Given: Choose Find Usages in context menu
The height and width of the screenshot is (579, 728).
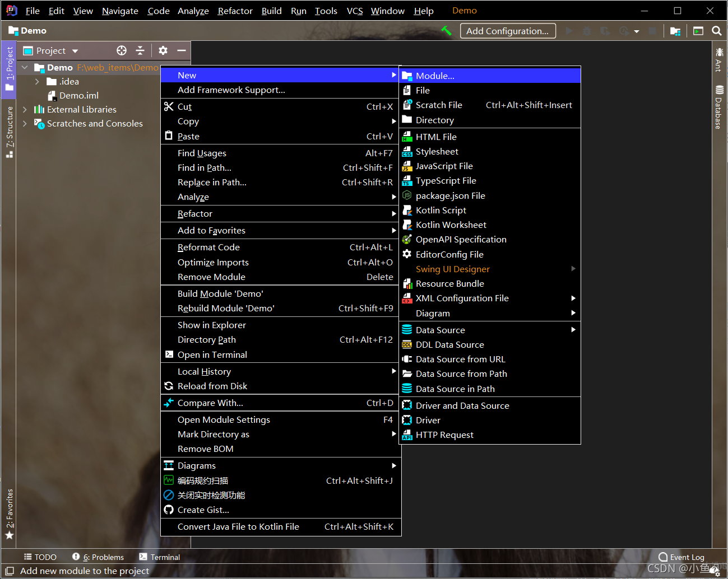Looking at the screenshot, I should 280,153.
